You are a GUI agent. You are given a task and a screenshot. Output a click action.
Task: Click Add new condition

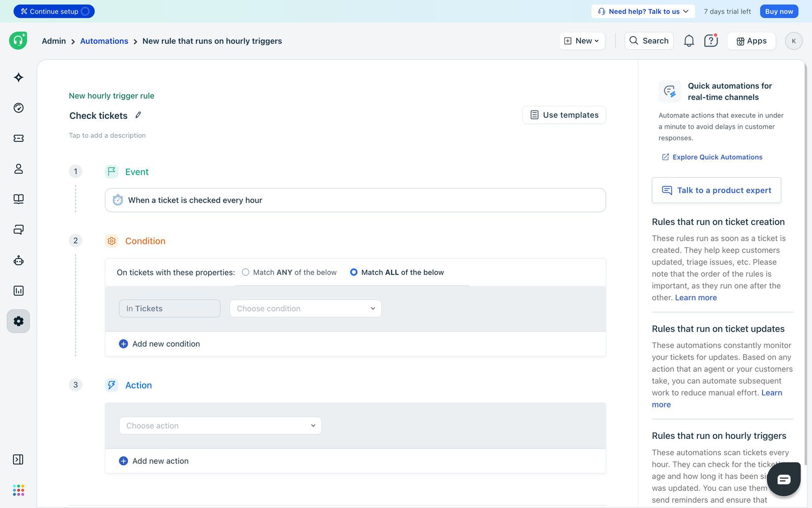159,344
